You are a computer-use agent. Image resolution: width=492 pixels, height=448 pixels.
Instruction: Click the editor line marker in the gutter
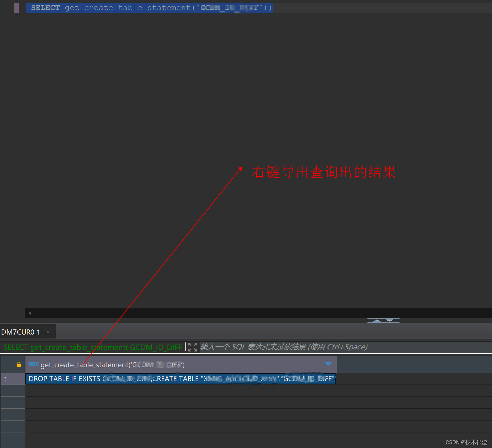[x=16, y=8]
